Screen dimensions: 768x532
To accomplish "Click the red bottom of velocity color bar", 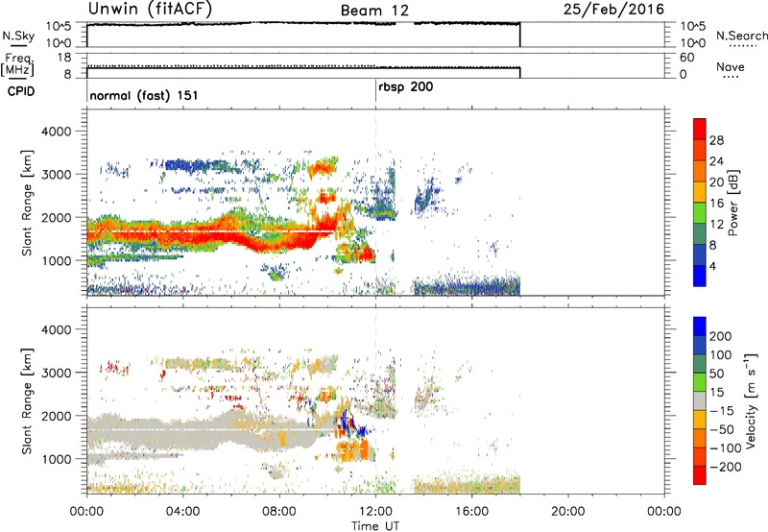I will click(x=700, y=475).
